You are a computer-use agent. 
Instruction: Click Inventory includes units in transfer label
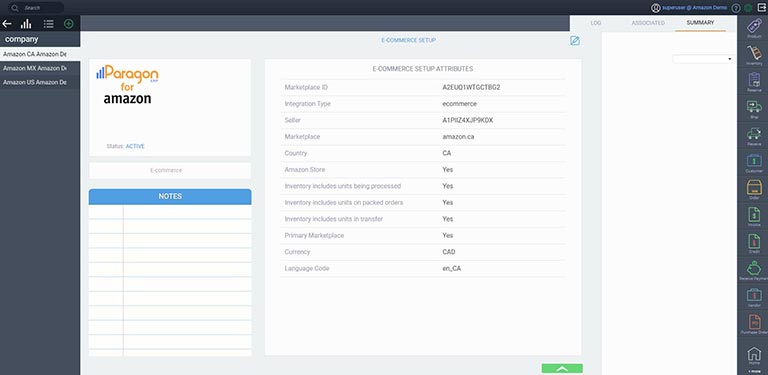tap(335, 219)
